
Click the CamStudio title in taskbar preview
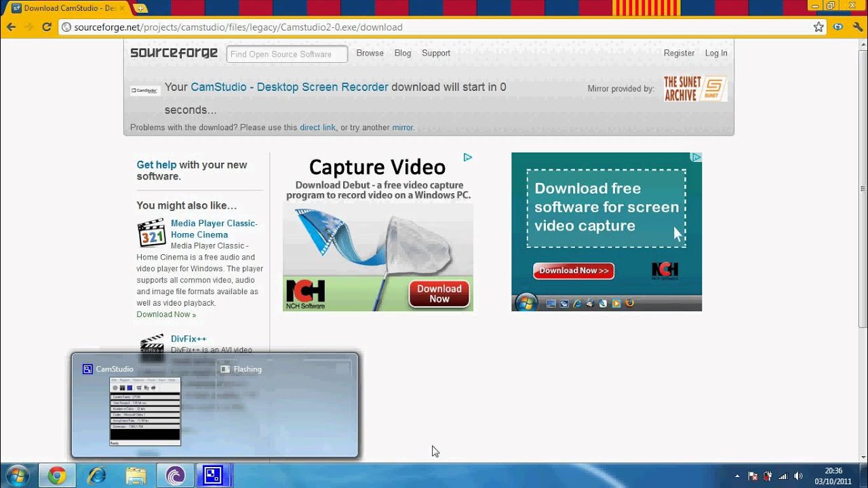115,369
